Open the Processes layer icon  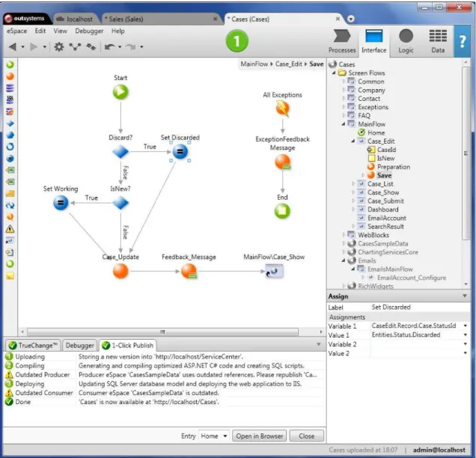[342, 41]
